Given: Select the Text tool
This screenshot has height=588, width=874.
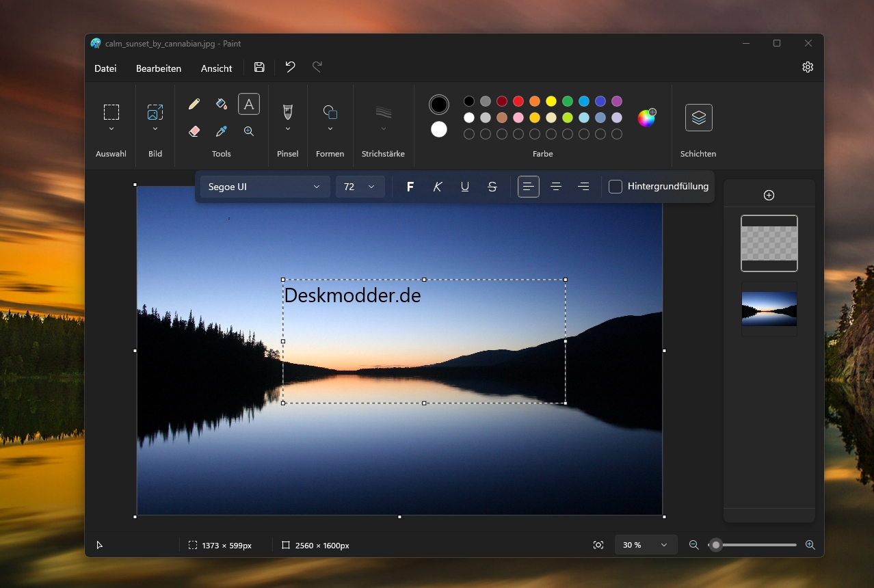Looking at the screenshot, I should pyautogui.click(x=249, y=104).
